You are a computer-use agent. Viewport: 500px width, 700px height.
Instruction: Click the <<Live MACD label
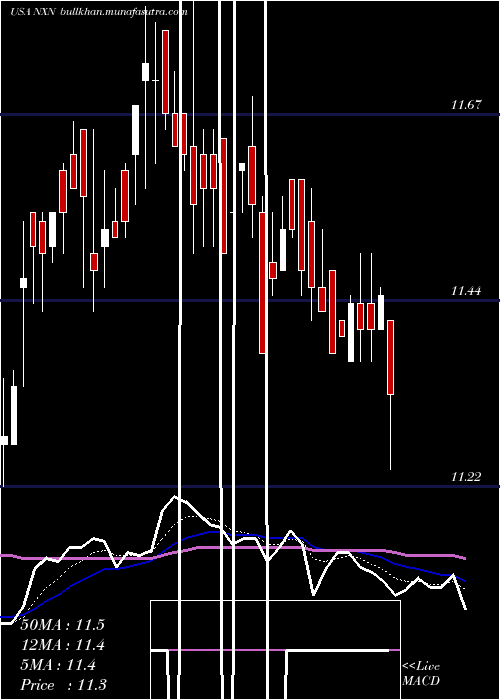(421, 673)
